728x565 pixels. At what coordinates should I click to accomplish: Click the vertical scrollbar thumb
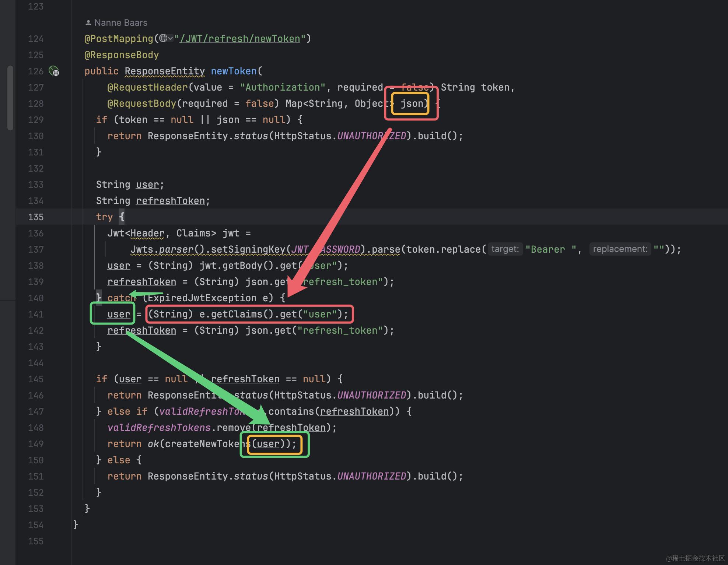click(x=10, y=98)
